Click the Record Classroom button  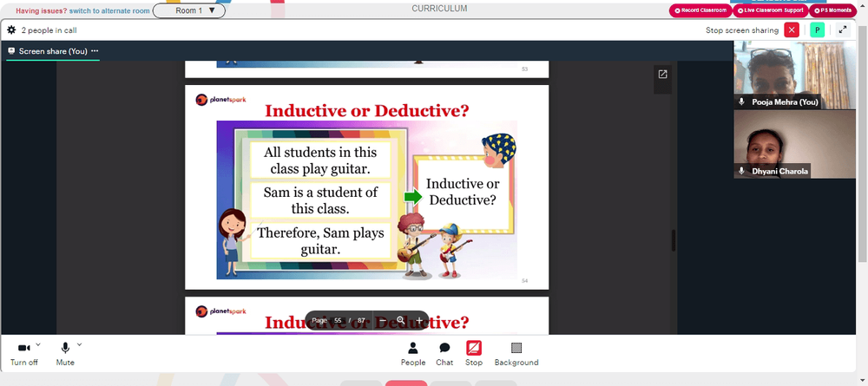(x=700, y=10)
